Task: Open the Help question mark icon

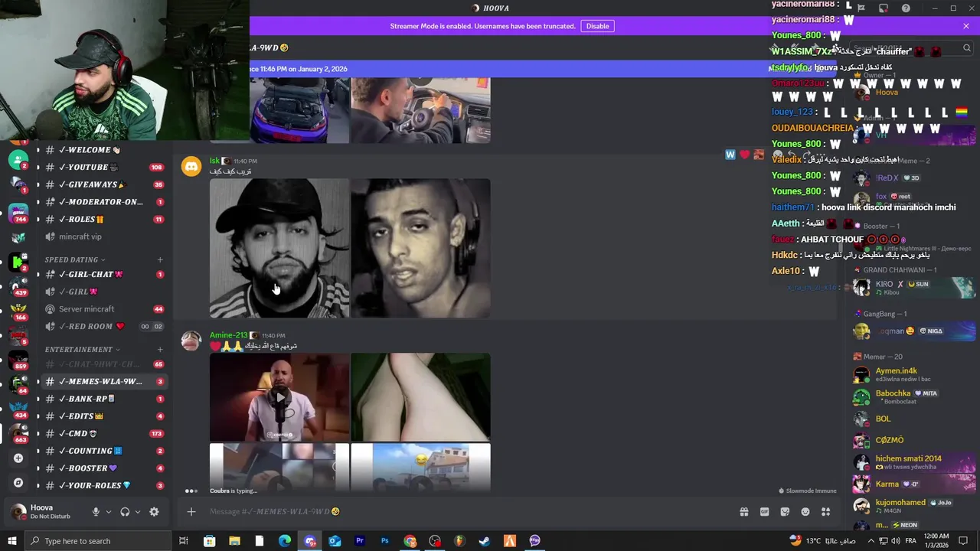Action: click(906, 8)
